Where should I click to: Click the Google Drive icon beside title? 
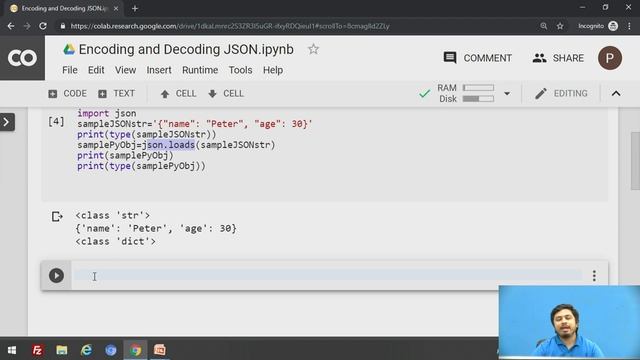(x=69, y=49)
